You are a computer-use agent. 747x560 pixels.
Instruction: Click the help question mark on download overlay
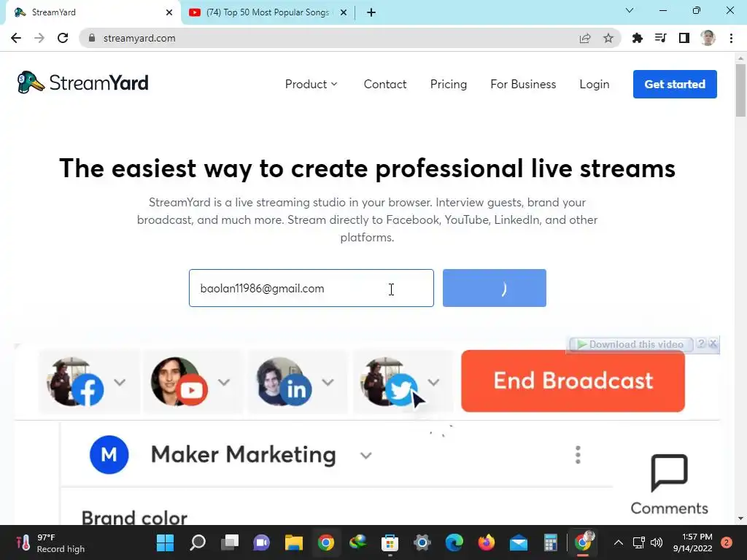coord(701,343)
